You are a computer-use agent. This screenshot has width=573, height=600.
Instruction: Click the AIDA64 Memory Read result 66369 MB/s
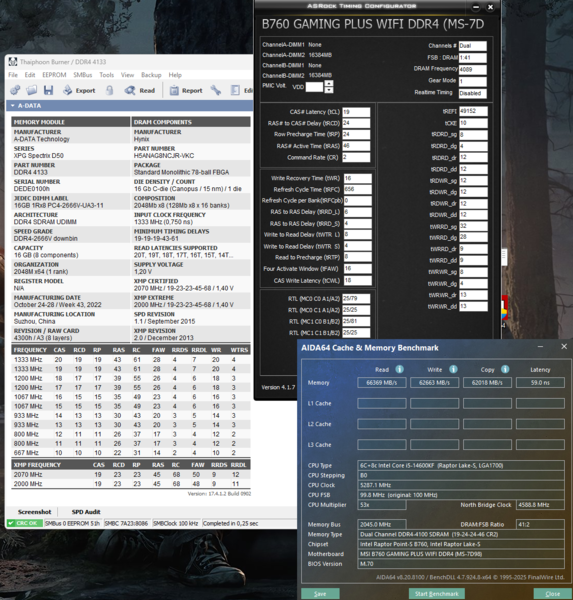click(x=382, y=383)
